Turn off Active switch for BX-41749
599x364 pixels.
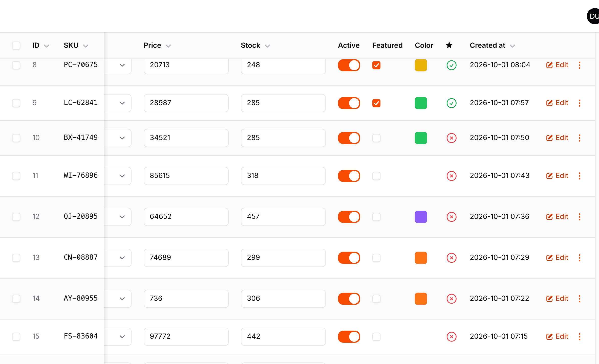[349, 138]
